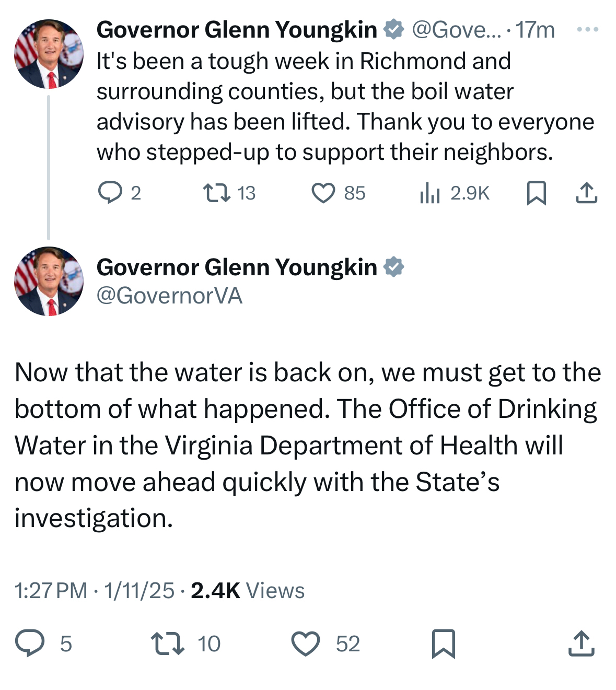This screenshot has height=690, width=616.
Task: Click the 17m timestamp on first tweet
Action: click(535, 30)
